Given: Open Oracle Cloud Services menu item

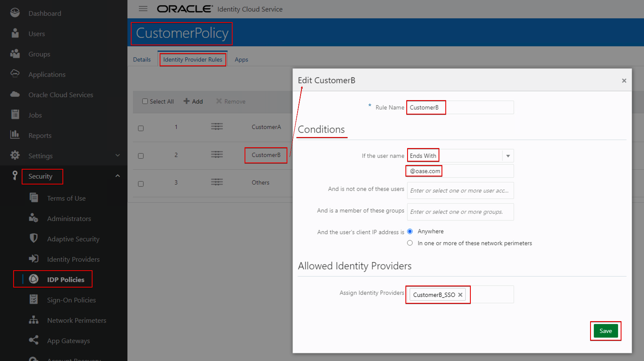Looking at the screenshot, I should 61,95.
